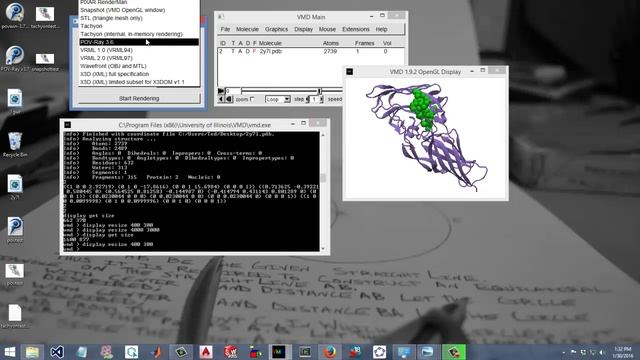Click the console scrollbar up arrow
Image resolution: width=640 pixels, height=360 pixels.
click(x=323, y=135)
